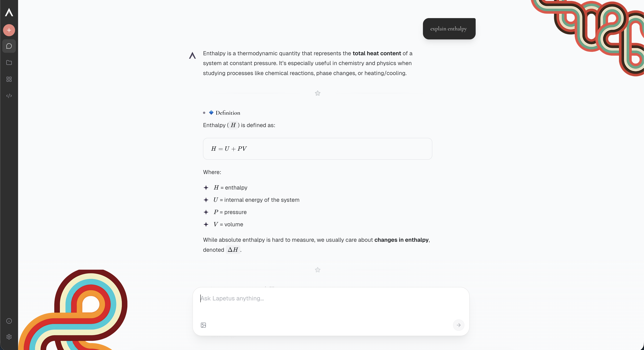
Task: Open a new chat with the plus icon
Action: [x=9, y=30]
